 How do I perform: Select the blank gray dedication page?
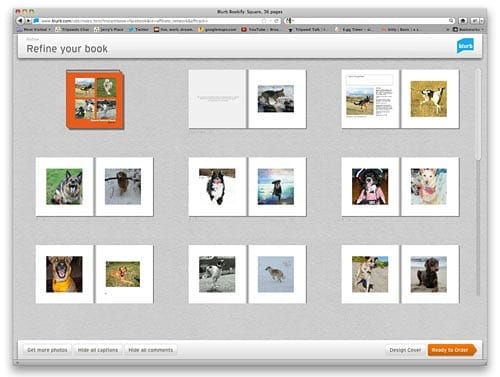[217, 99]
